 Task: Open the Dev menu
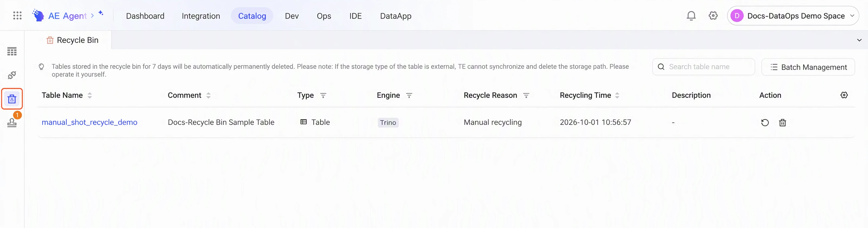point(292,16)
